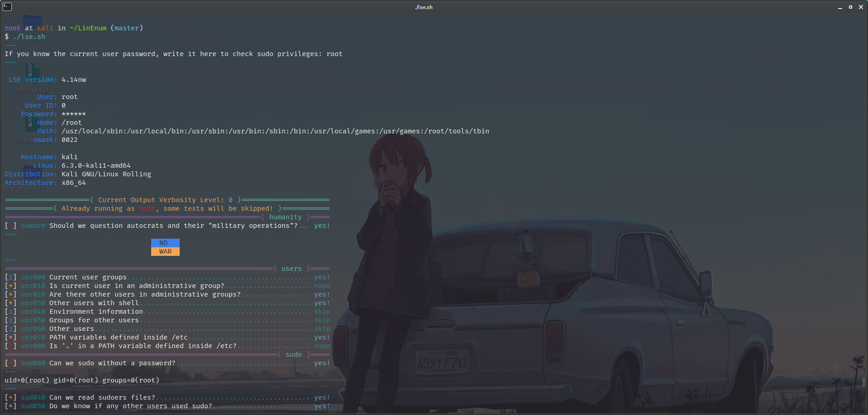The height and width of the screenshot is (415, 868).
Task: Click 'Are there other users in administrative groups?'
Action: 145,294
